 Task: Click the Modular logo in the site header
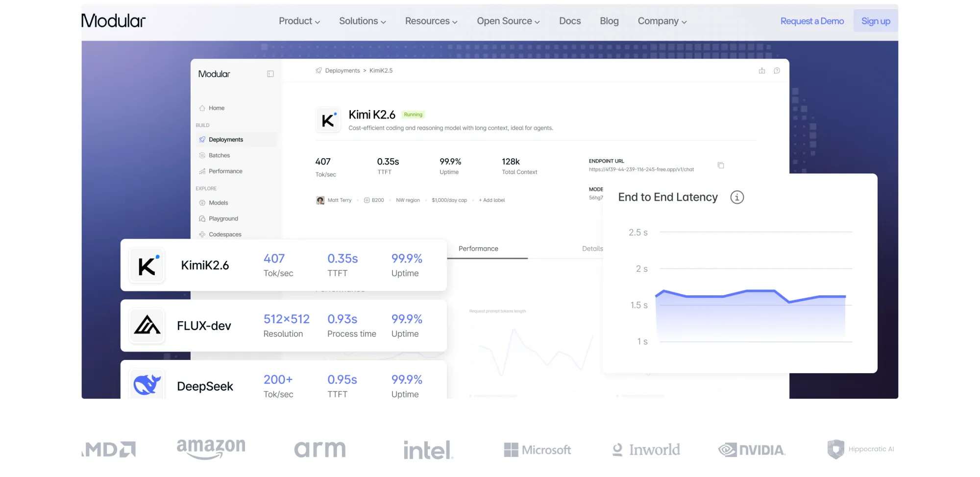pos(113,21)
